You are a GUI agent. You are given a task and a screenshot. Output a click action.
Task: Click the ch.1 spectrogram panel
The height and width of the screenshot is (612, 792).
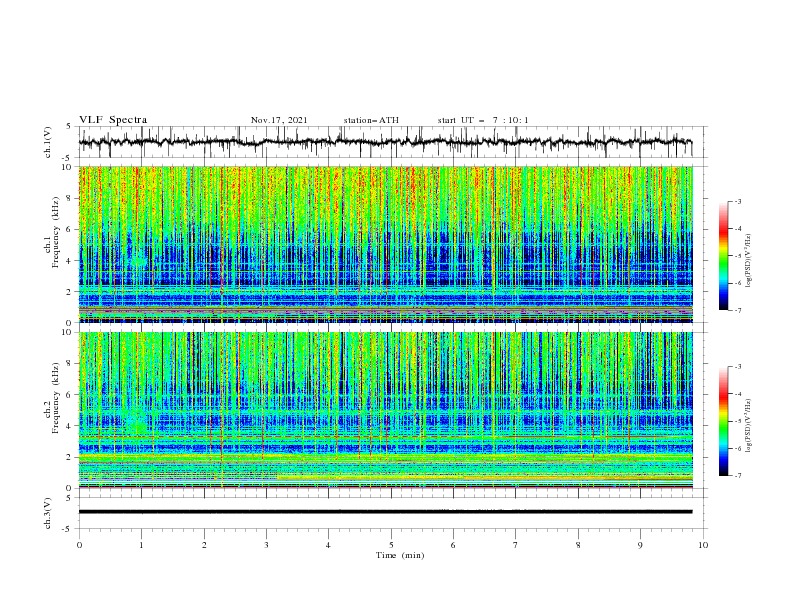[385, 244]
